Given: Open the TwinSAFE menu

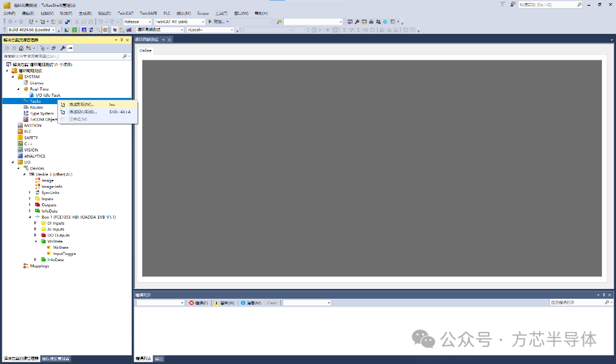Looking at the screenshot, I should 148,14.
